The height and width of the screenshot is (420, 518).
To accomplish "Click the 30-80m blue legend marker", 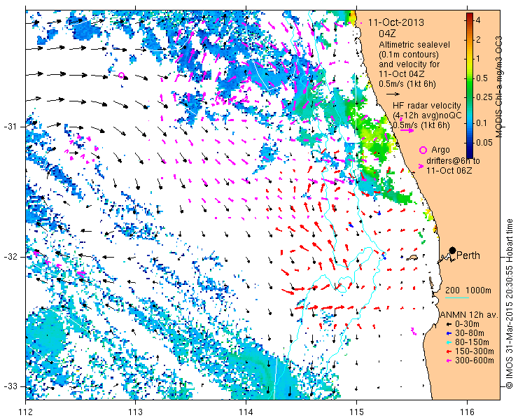I will point(448,333).
